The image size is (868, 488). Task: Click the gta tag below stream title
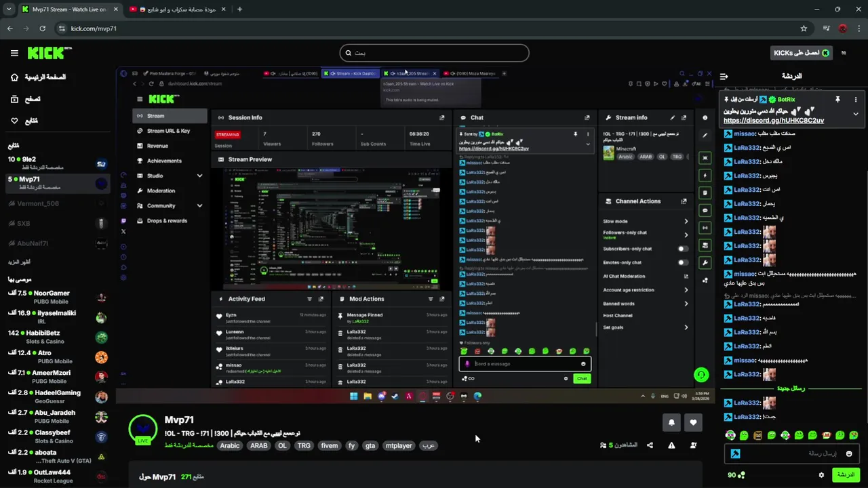pos(370,445)
